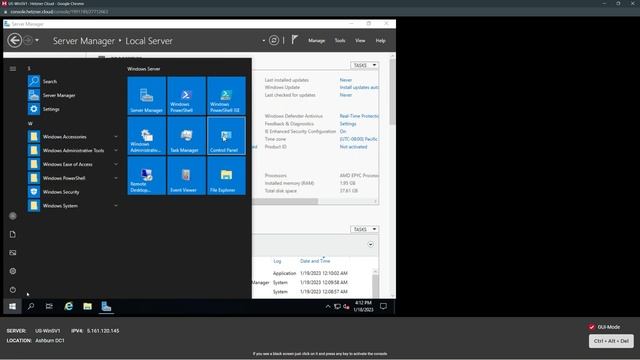Click Not activated Product ID link

pos(353,147)
